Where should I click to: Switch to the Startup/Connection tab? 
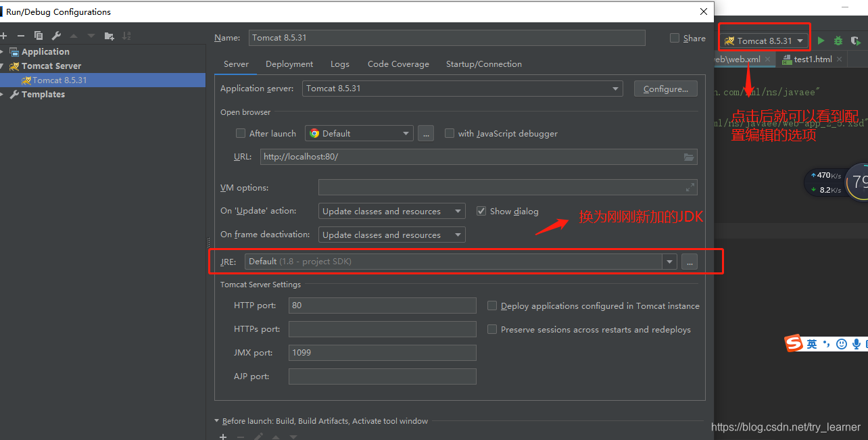[x=484, y=64]
